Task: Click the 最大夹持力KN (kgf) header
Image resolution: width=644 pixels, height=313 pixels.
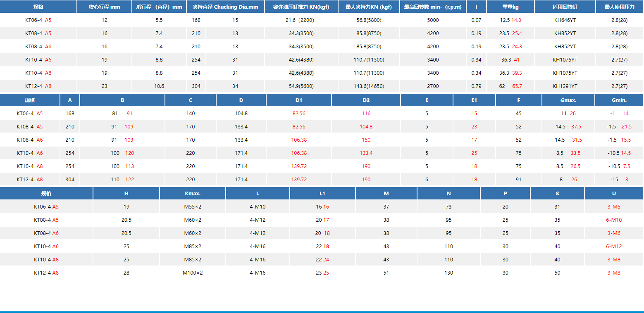Action: (369, 7)
